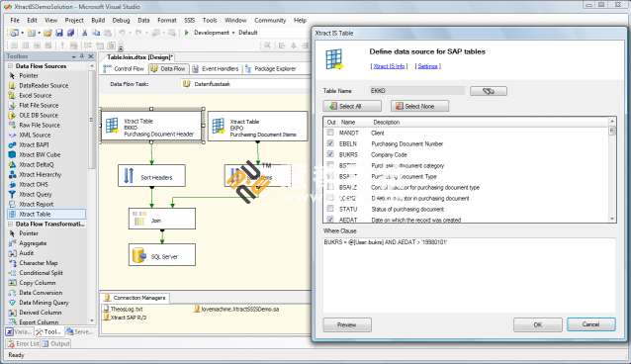Viewport: 631px width, 364px height.
Task: Toggle the purchasing document category checkbox
Action: click(330, 164)
